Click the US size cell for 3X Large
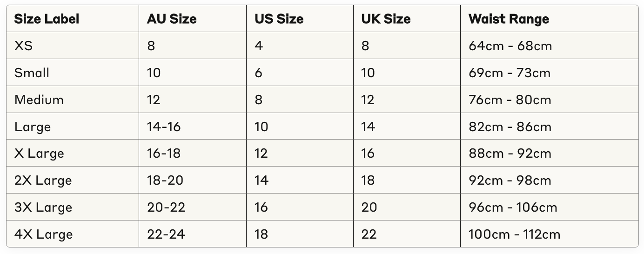 pos(261,207)
